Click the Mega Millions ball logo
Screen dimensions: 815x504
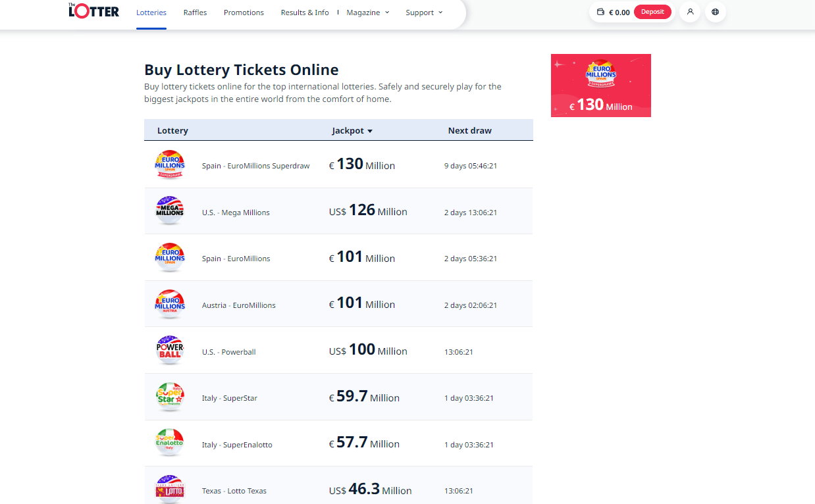tap(170, 211)
